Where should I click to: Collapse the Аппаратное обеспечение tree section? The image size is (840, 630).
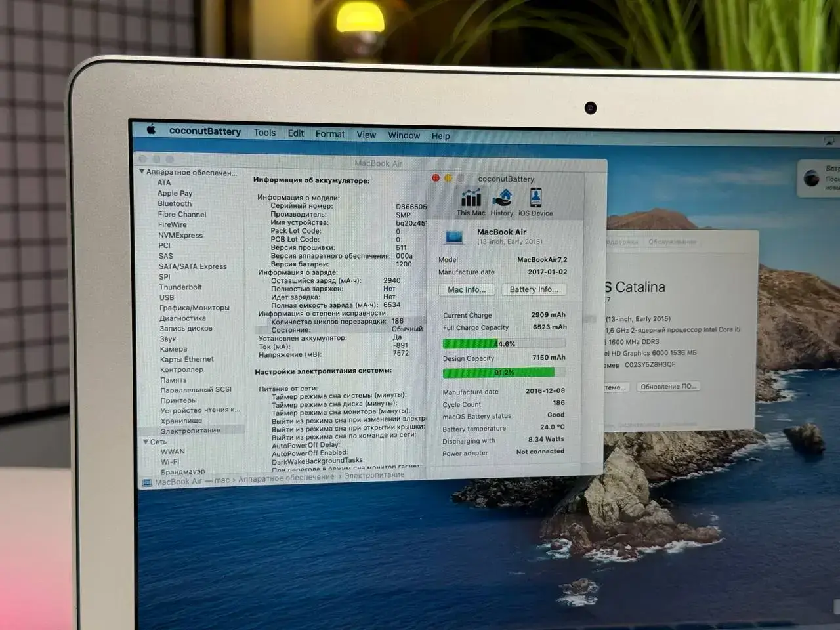(x=142, y=171)
